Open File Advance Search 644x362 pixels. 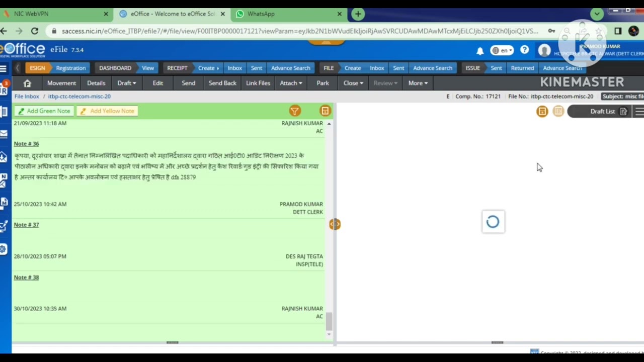point(433,68)
